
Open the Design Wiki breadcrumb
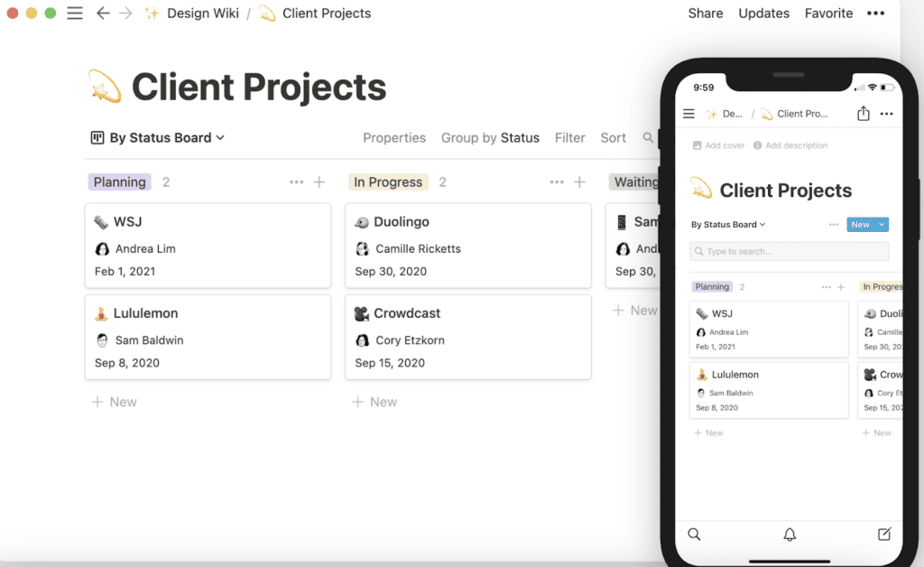[193, 13]
